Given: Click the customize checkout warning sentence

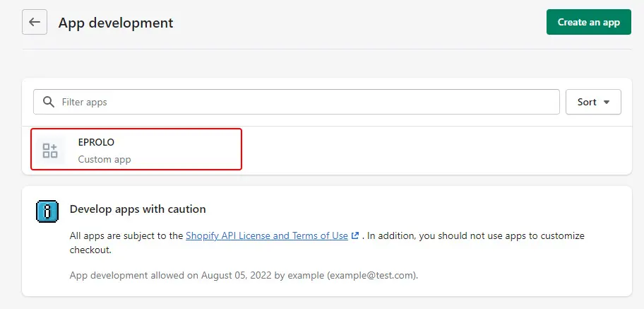Looking at the screenshot, I should tap(327, 243).
